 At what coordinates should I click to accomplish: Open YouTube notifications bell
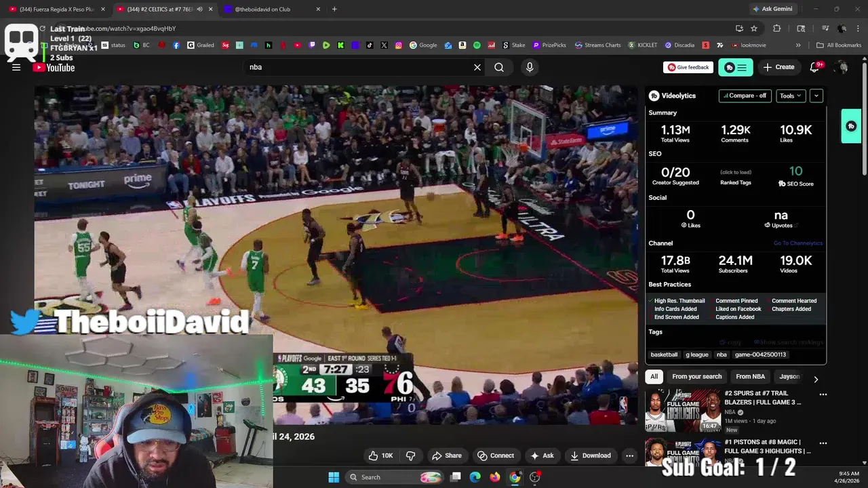coord(816,67)
